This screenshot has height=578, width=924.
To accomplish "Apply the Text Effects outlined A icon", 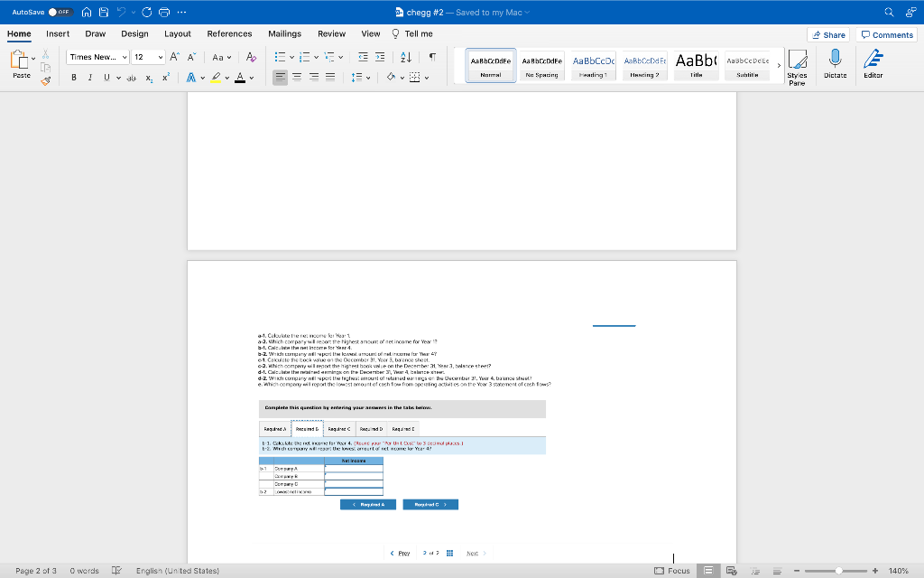I will tap(191, 78).
